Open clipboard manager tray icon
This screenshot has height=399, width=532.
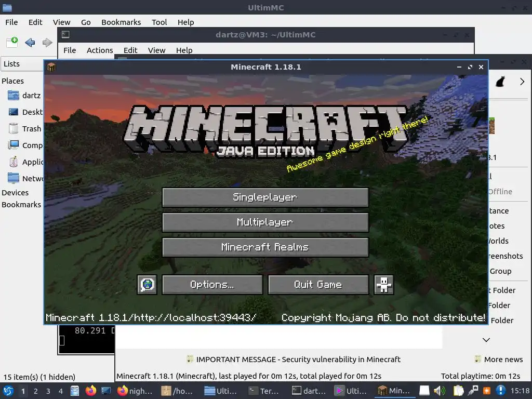[458, 391]
